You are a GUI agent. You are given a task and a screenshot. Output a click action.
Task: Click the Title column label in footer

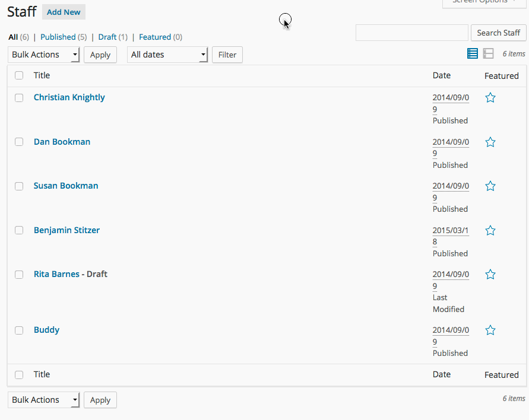[42, 374]
